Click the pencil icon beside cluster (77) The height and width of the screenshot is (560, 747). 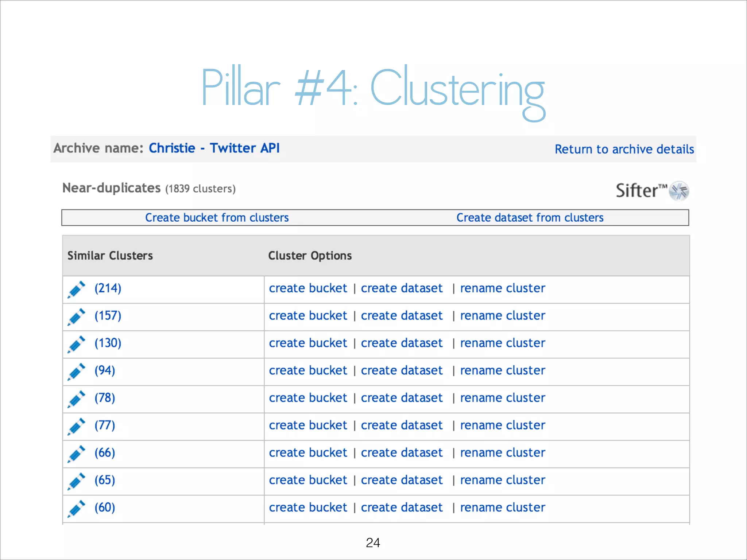[76, 426]
